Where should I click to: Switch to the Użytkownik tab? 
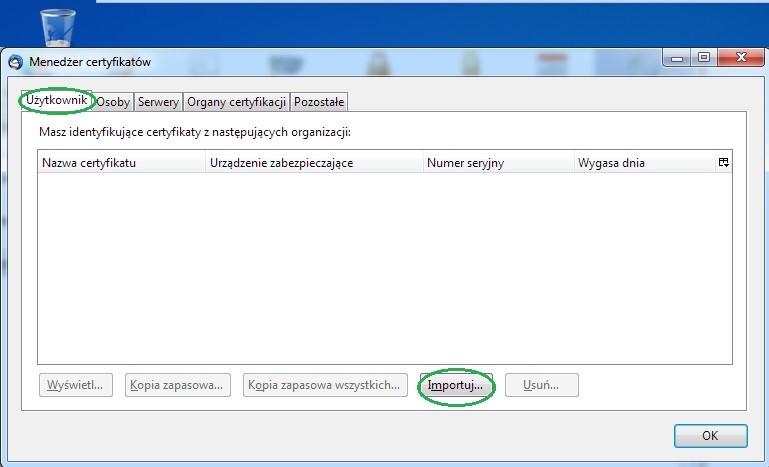point(57,101)
